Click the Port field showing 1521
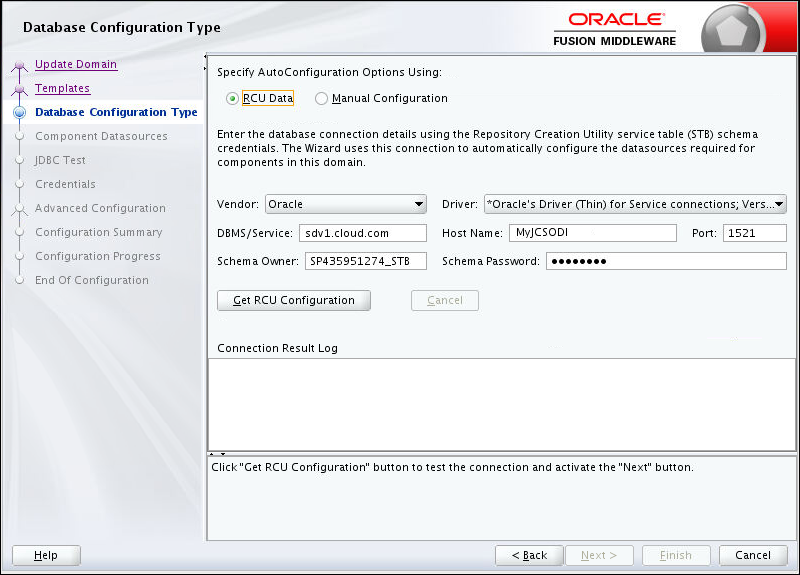 755,233
